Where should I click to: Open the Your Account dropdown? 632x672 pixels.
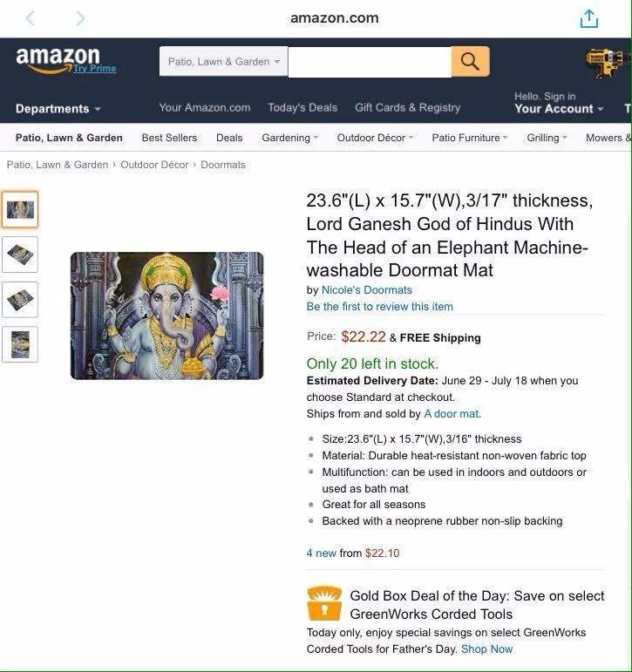point(559,109)
